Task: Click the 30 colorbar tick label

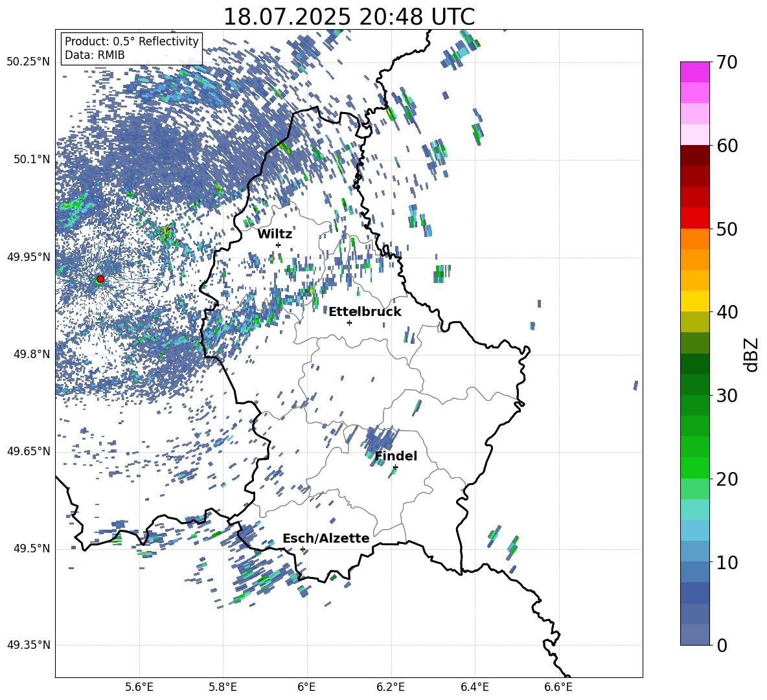Action: click(x=727, y=396)
